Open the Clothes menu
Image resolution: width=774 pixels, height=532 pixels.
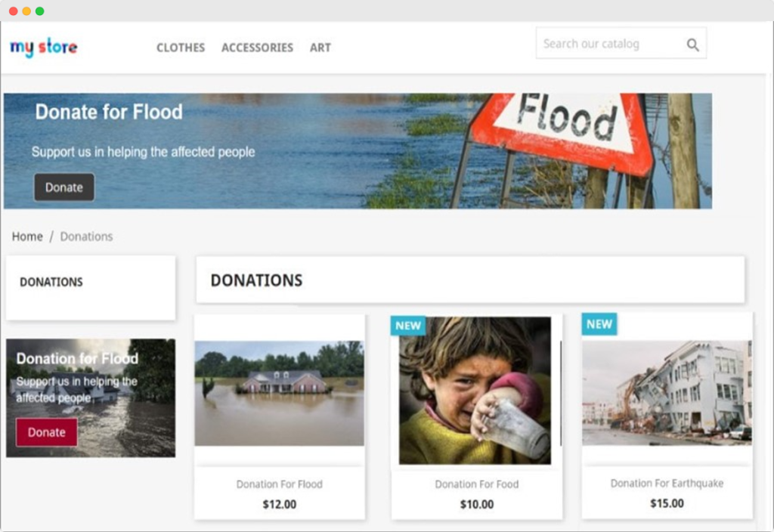[181, 48]
